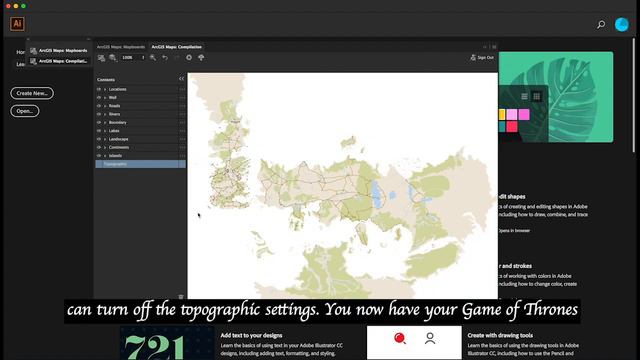
Task: Open ArcGIS Maps settings gear
Action: (189, 58)
